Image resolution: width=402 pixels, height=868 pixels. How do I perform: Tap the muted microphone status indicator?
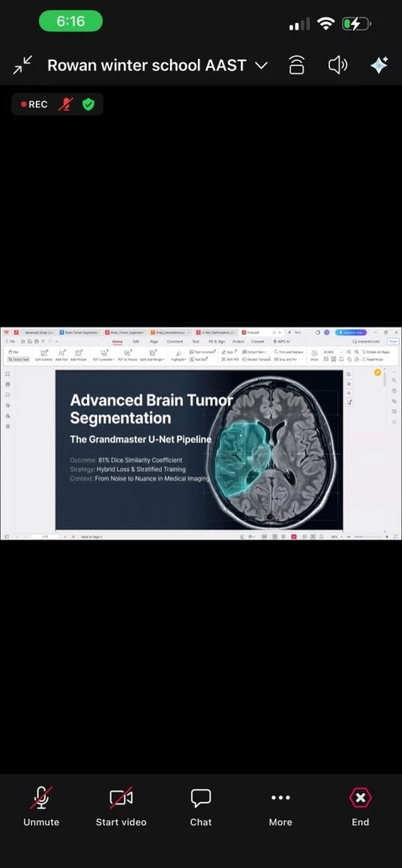[x=66, y=104]
